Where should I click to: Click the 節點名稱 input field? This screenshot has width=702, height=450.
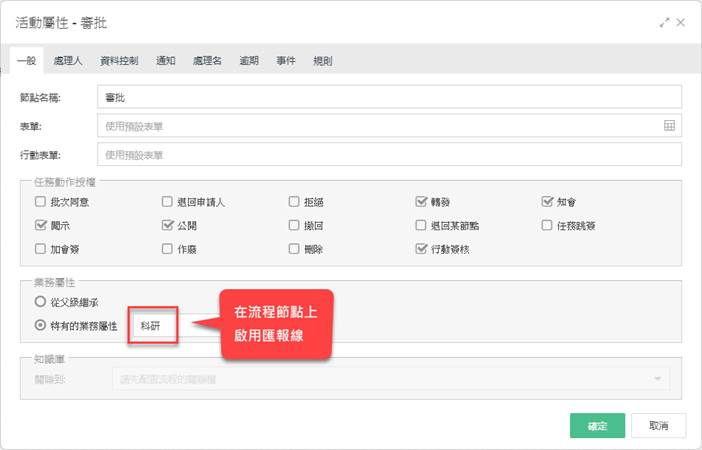(x=390, y=97)
